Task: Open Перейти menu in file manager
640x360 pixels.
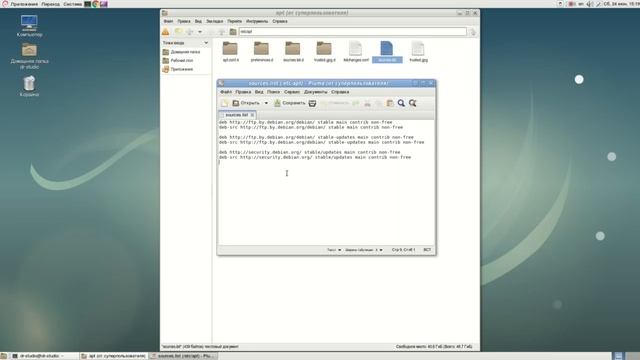Action: click(x=235, y=21)
